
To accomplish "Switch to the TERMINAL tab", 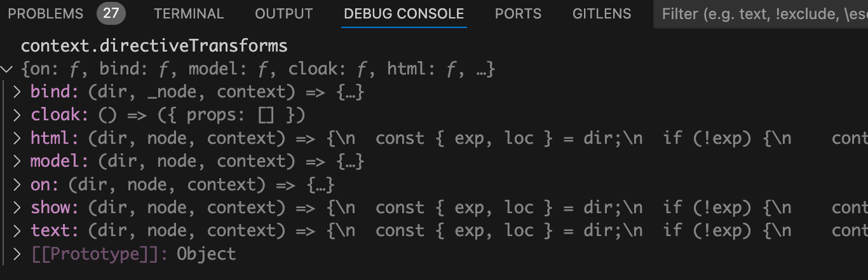I will tap(189, 13).
